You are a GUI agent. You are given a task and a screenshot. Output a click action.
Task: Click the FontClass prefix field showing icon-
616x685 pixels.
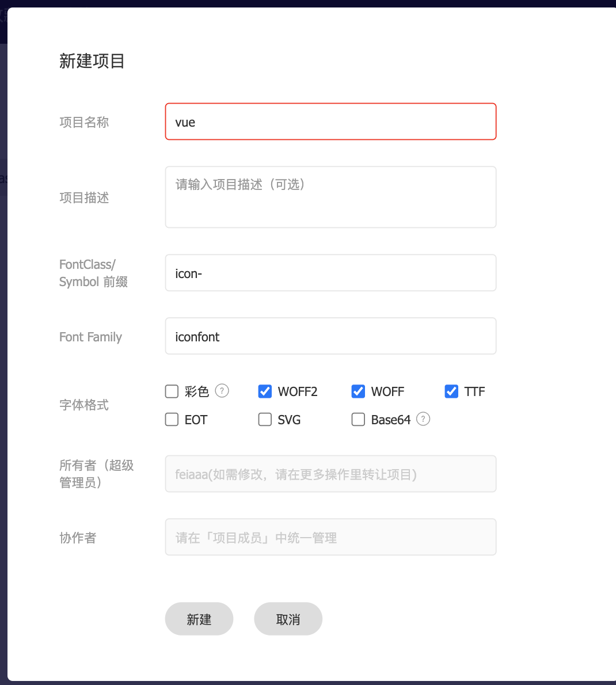[x=330, y=272]
